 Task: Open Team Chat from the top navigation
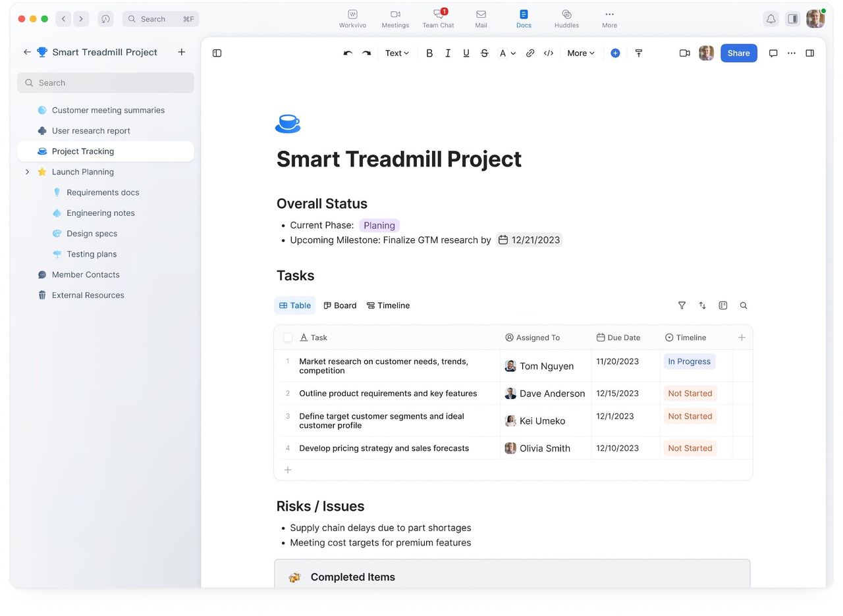(438, 18)
